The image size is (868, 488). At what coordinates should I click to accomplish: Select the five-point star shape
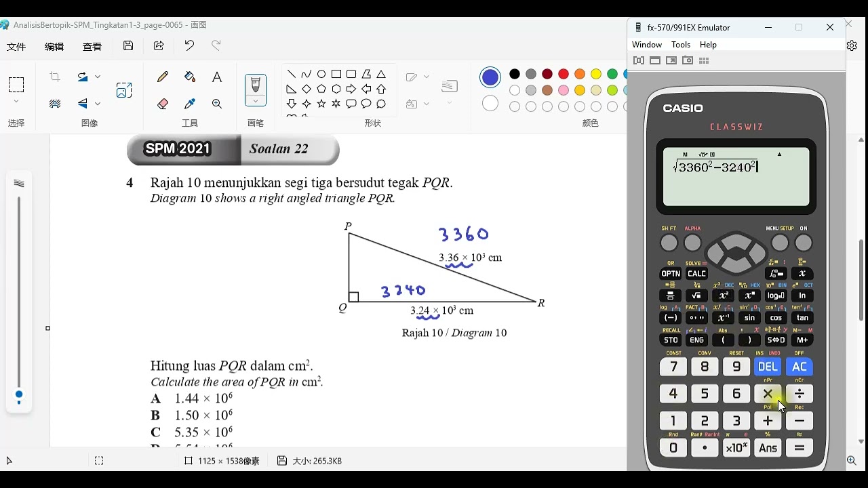[321, 104]
